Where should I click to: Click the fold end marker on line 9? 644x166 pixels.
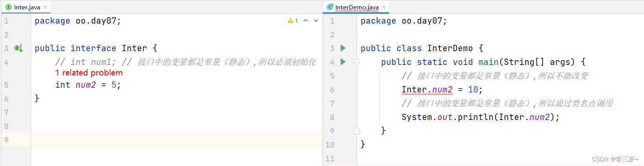tap(357, 131)
